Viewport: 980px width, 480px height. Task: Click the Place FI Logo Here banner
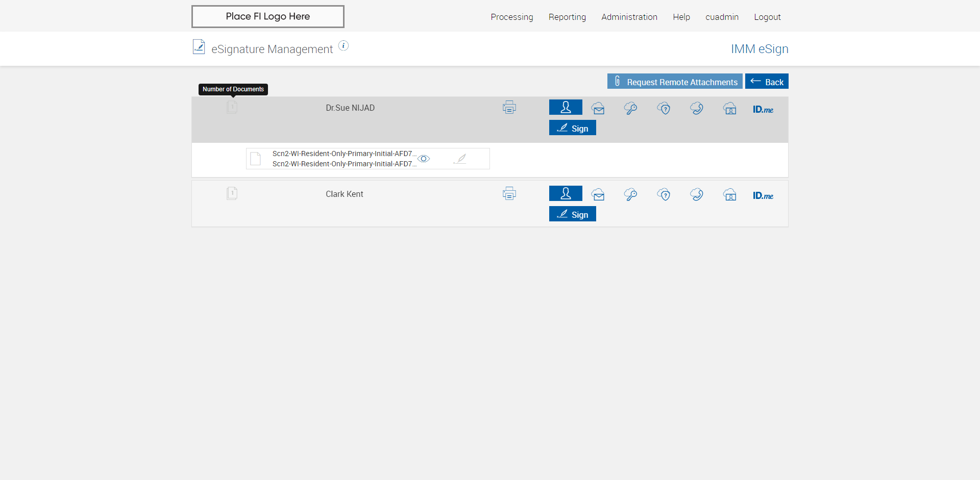point(268,16)
